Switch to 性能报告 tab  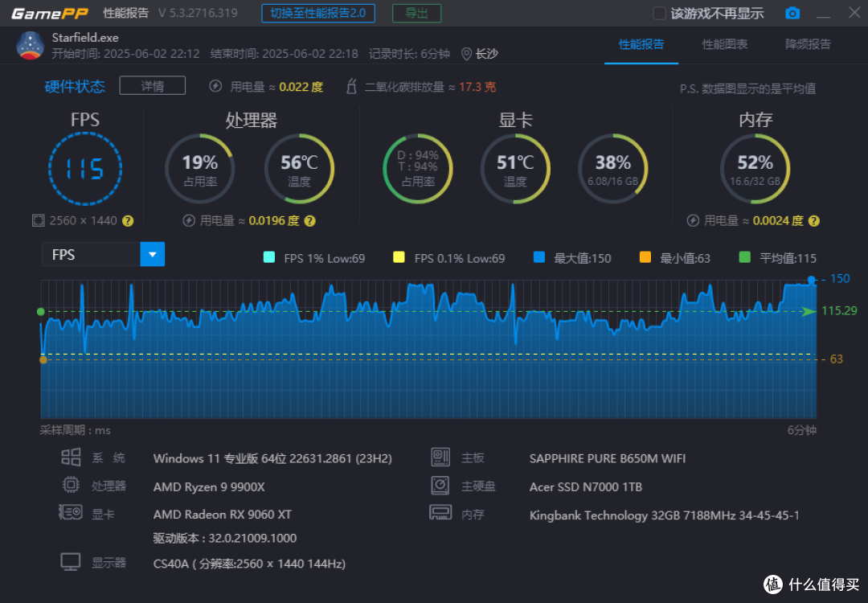point(641,44)
